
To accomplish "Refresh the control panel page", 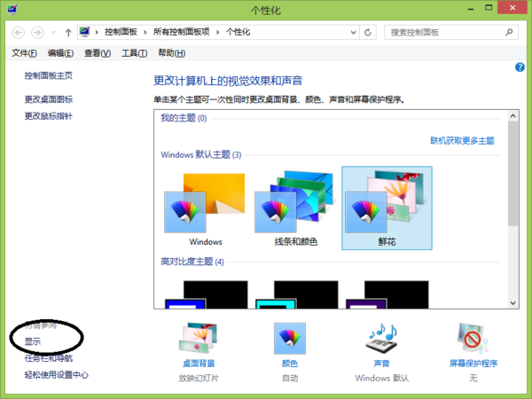I will 368,33.
